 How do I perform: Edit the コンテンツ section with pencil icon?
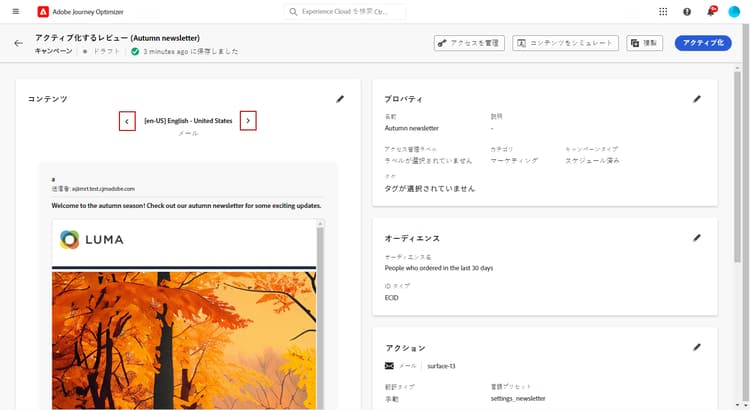(x=340, y=99)
